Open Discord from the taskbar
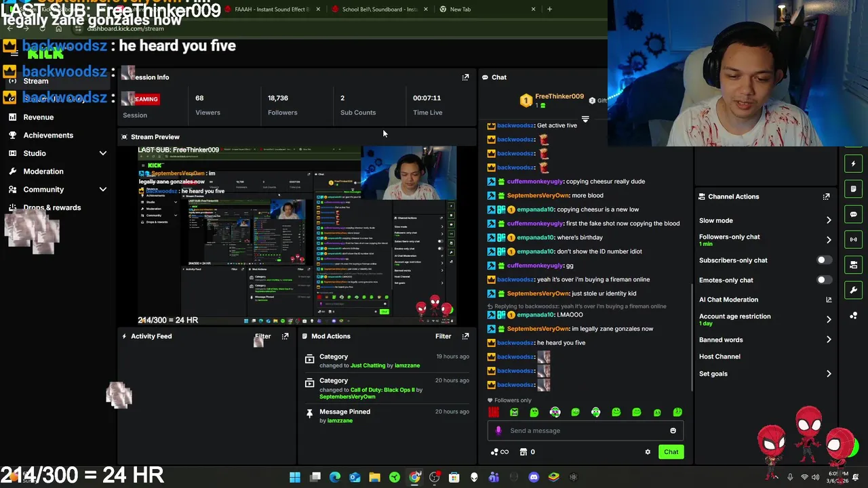 click(534, 477)
